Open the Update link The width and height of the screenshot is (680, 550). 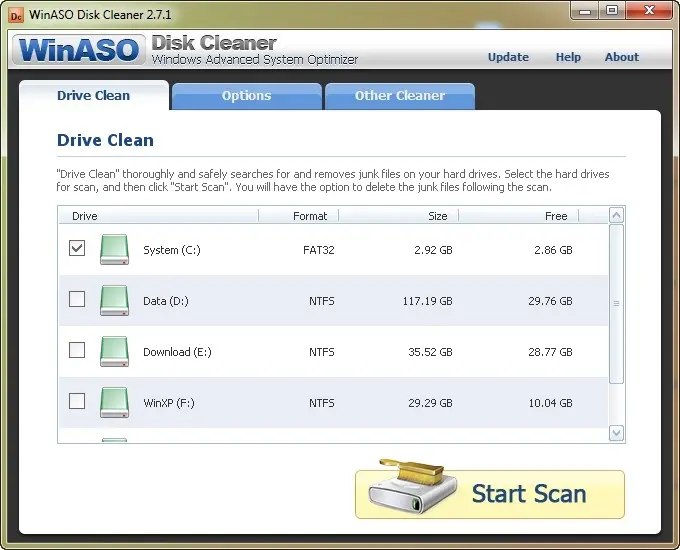point(508,57)
